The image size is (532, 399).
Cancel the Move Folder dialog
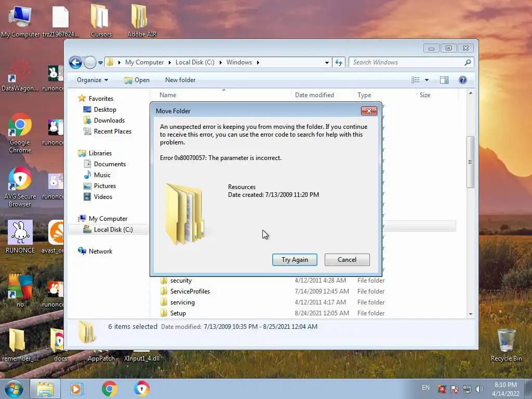pyautogui.click(x=347, y=260)
